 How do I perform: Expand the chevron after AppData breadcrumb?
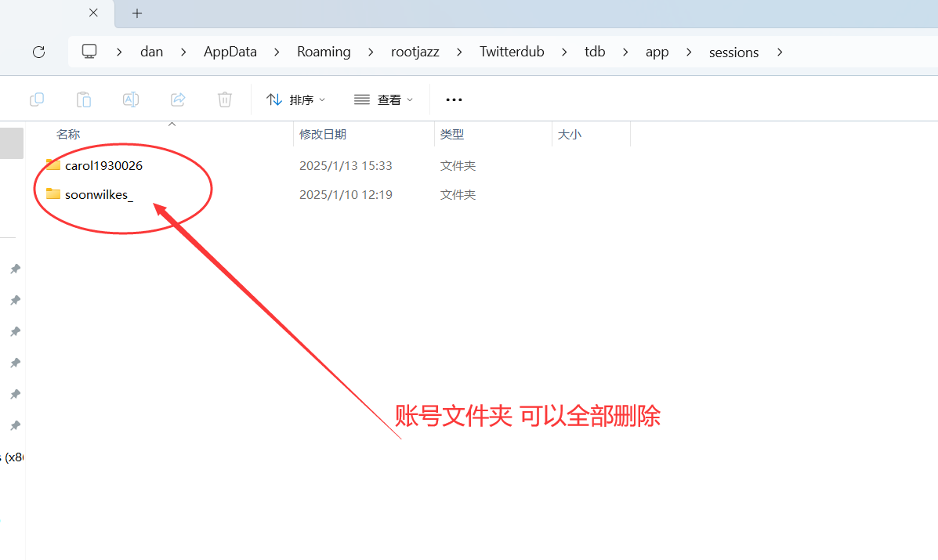pyautogui.click(x=277, y=52)
